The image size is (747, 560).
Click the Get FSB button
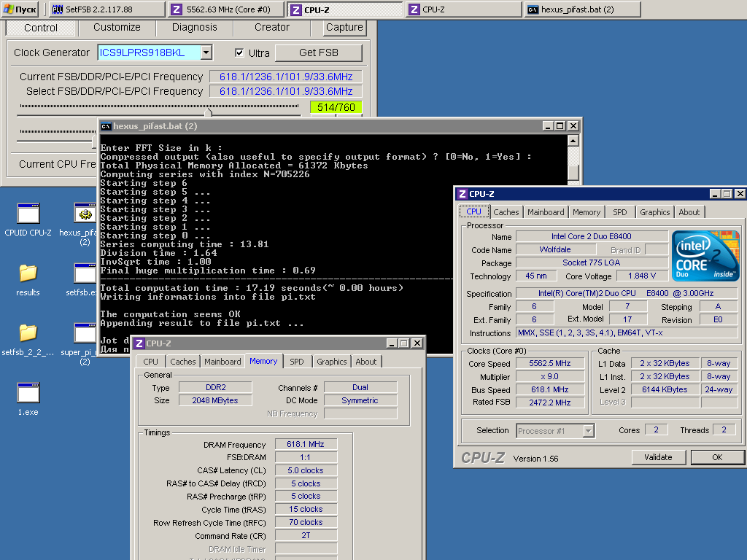[x=319, y=52]
